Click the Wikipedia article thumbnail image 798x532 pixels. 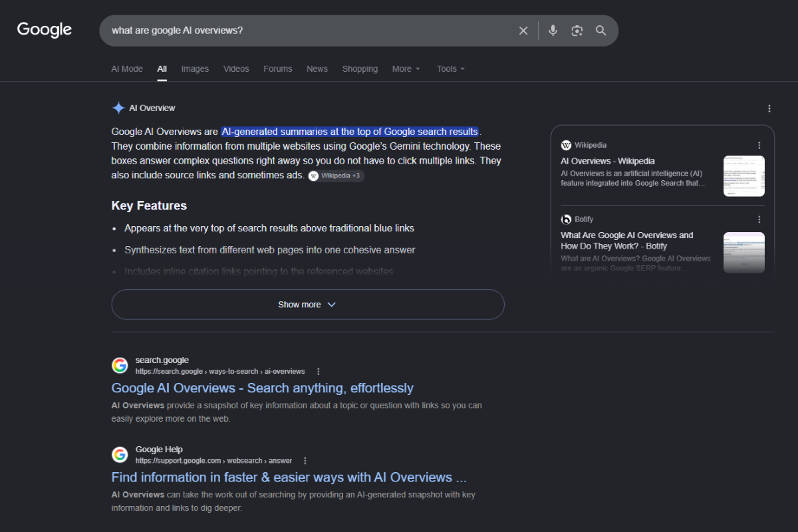tap(744, 176)
